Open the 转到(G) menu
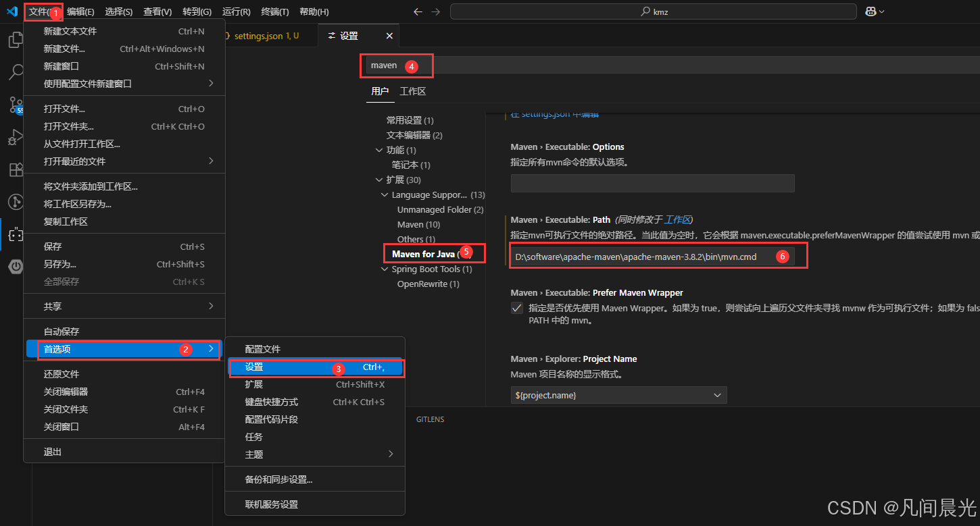The width and height of the screenshot is (980, 526). pyautogui.click(x=197, y=11)
